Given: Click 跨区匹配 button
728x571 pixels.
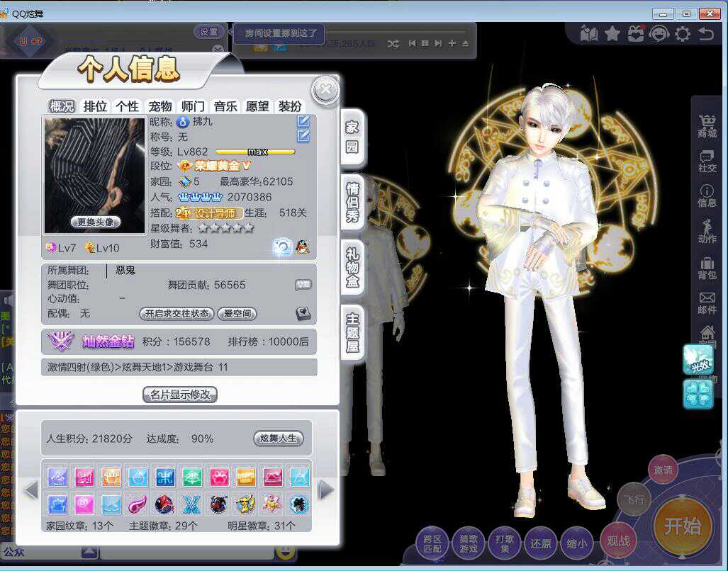Looking at the screenshot, I should 432,543.
